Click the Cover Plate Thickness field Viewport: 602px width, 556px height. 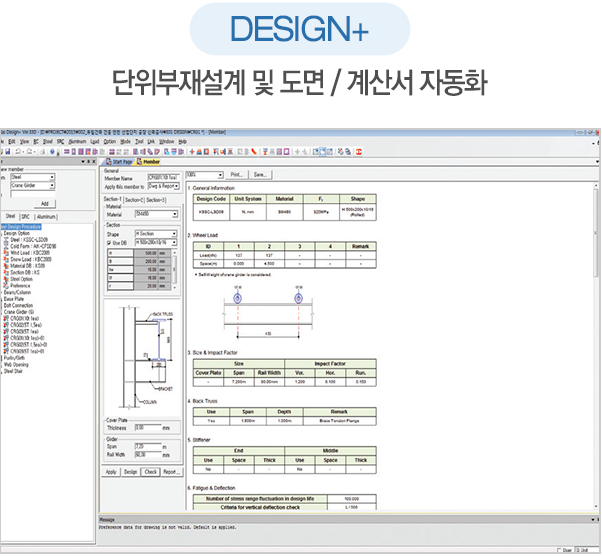[148, 428]
